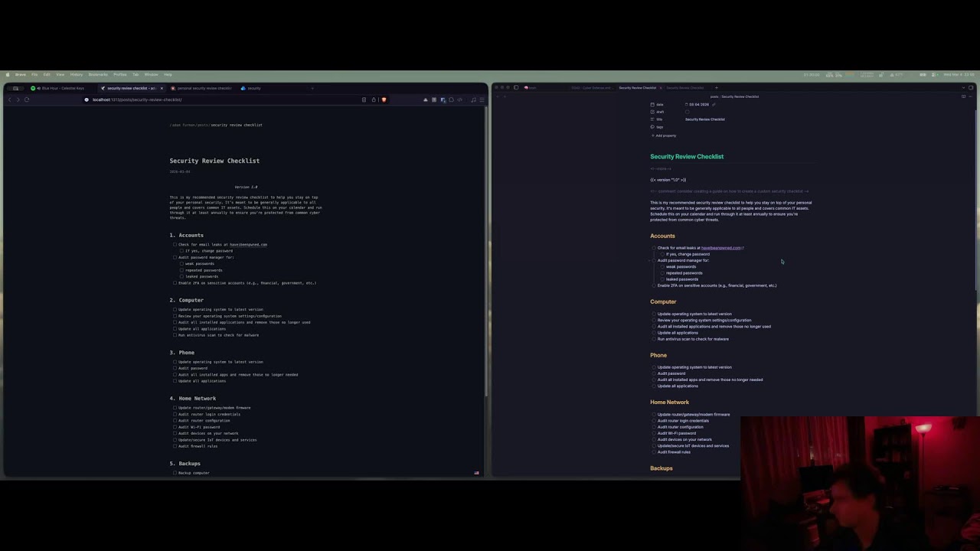Viewport: 980px width, 551px height.
Task: Click 'posts' in Obsidian's note breadcrumb
Action: [714, 96]
